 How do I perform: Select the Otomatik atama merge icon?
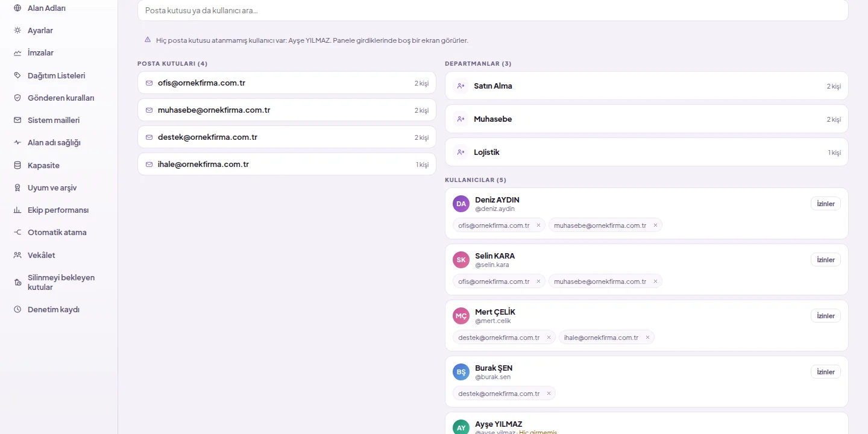tap(17, 233)
